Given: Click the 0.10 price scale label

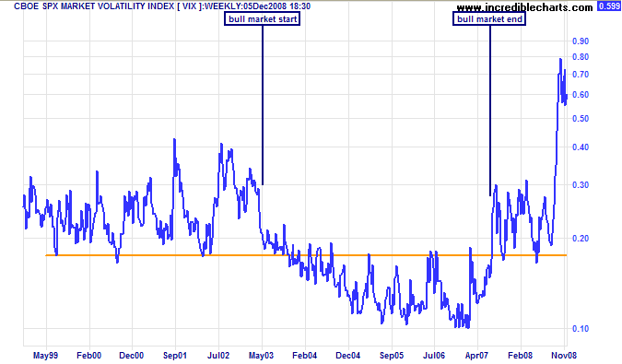Looking at the screenshot, I should 581,329.
